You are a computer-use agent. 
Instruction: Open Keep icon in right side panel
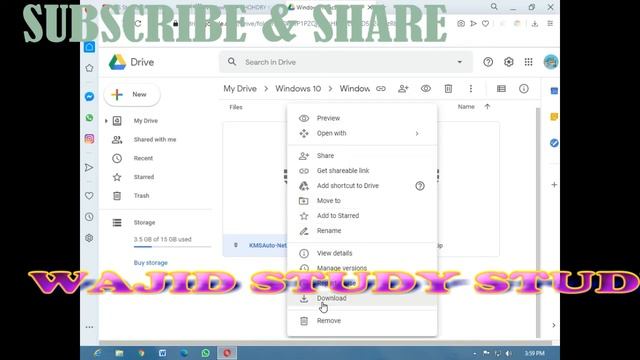click(554, 117)
